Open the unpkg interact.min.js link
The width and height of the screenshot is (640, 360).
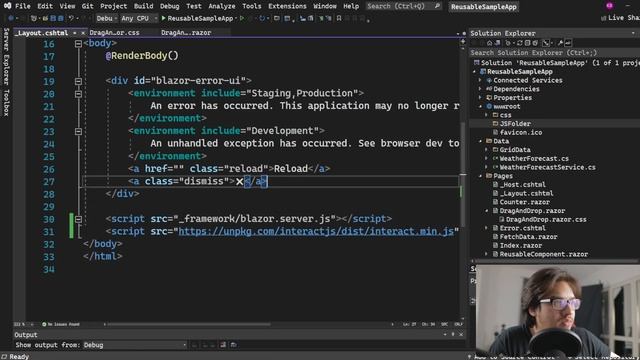point(316,231)
